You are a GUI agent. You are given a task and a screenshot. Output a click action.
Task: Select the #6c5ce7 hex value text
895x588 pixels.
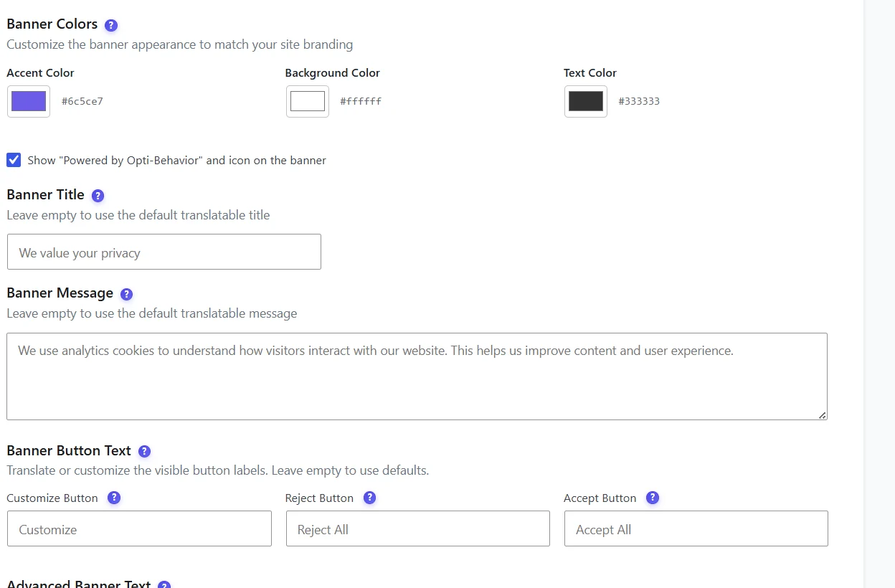coord(82,101)
